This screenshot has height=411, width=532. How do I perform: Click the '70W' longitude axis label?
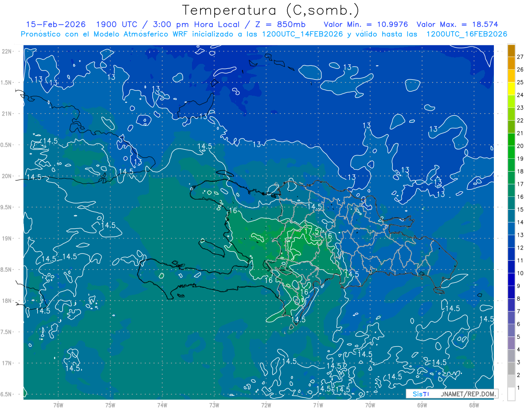pos(370,405)
